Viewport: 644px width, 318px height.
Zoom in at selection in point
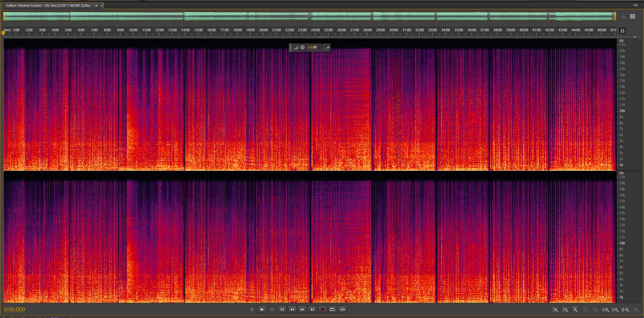click(x=606, y=310)
